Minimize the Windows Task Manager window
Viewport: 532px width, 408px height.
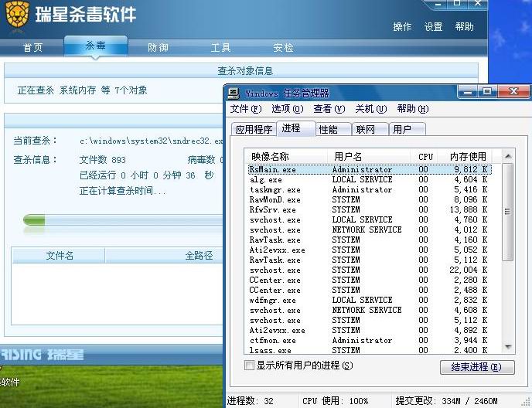point(468,92)
